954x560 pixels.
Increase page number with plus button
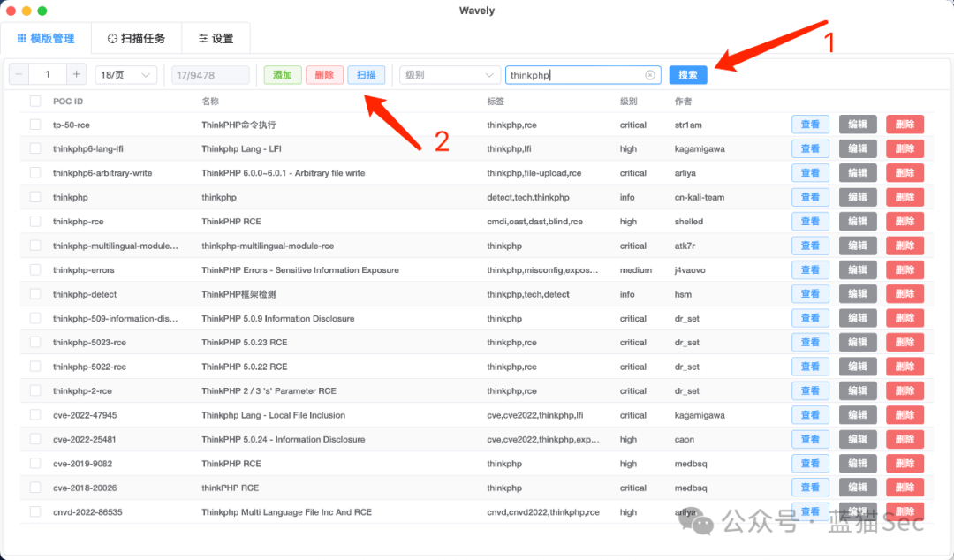[x=76, y=75]
